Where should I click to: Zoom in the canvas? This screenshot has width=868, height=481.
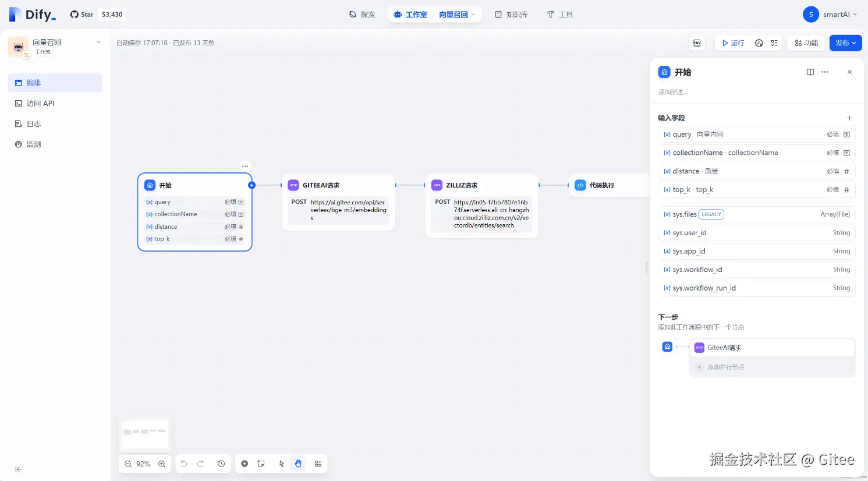[162, 464]
